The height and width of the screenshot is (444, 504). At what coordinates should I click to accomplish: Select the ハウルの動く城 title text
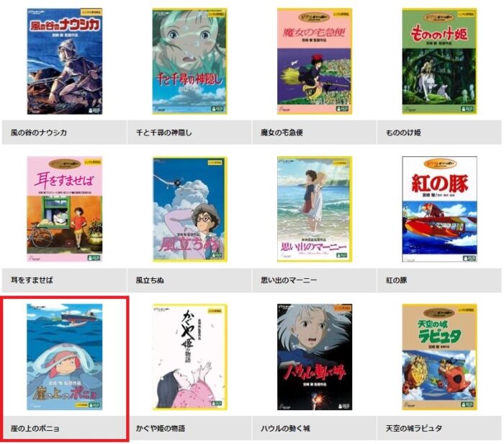[285, 428]
